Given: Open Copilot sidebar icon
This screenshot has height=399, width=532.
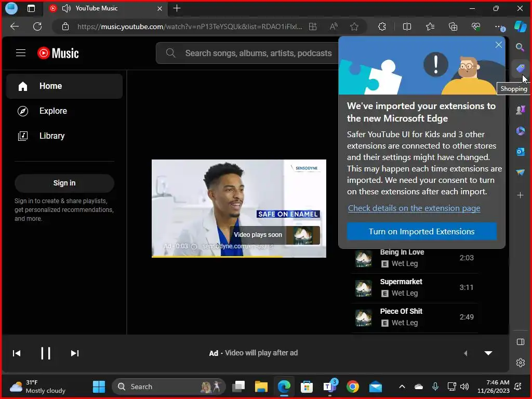Looking at the screenshot, I should pos(520,26).
